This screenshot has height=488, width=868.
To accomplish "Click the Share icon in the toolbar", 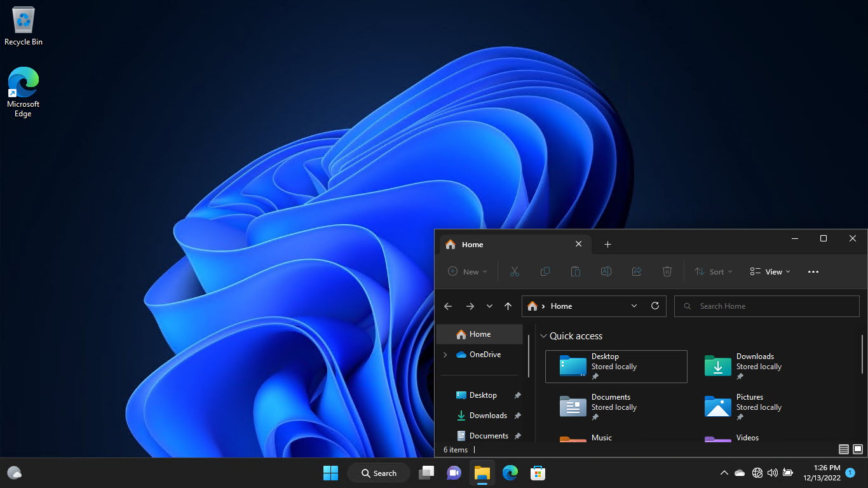I will point(637,271).
